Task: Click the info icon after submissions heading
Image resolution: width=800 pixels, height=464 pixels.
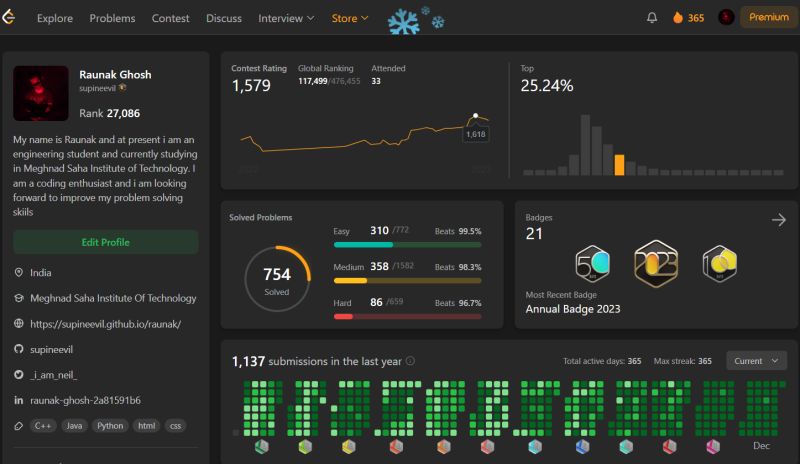Action: tap(410, 361)
